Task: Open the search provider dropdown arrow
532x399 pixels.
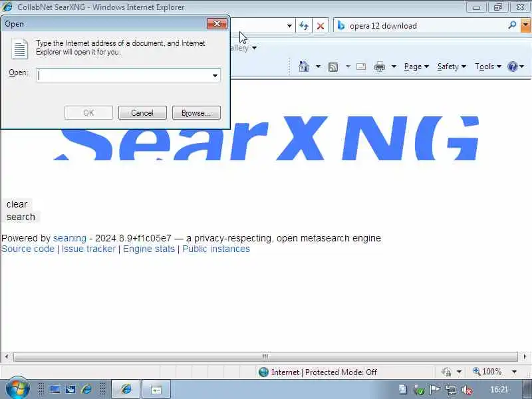Action: 525,25
